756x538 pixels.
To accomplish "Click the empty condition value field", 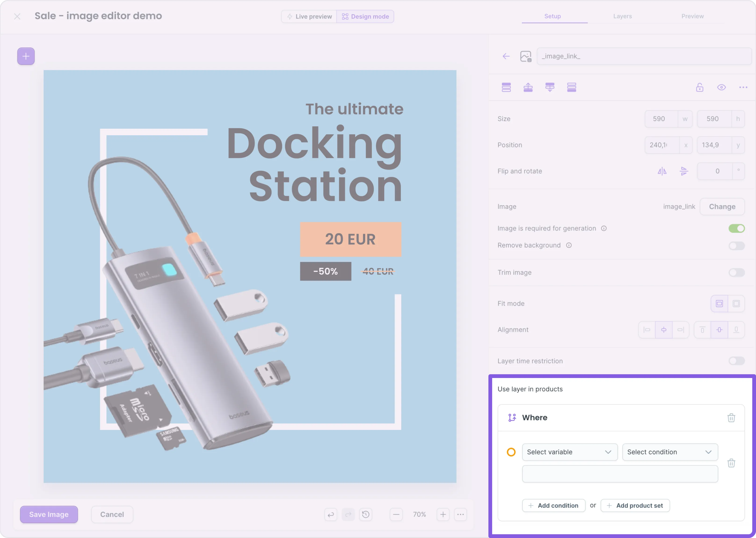I will [620, 474].
